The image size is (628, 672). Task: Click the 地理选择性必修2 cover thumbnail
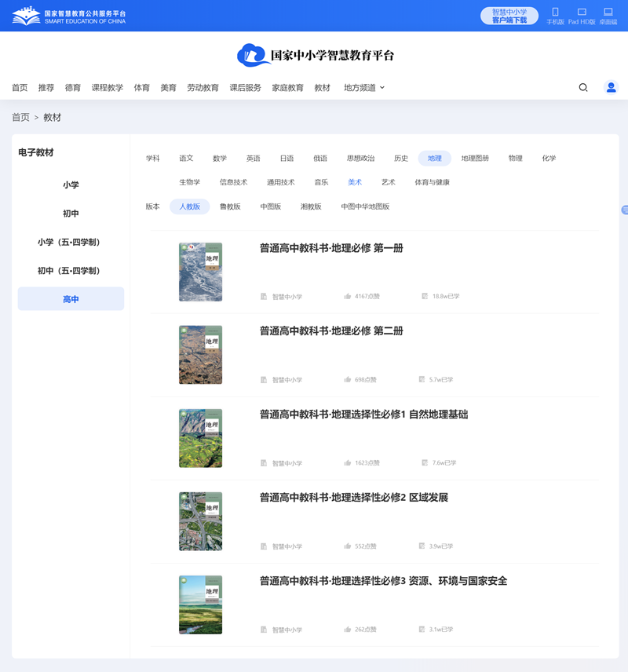200,520
